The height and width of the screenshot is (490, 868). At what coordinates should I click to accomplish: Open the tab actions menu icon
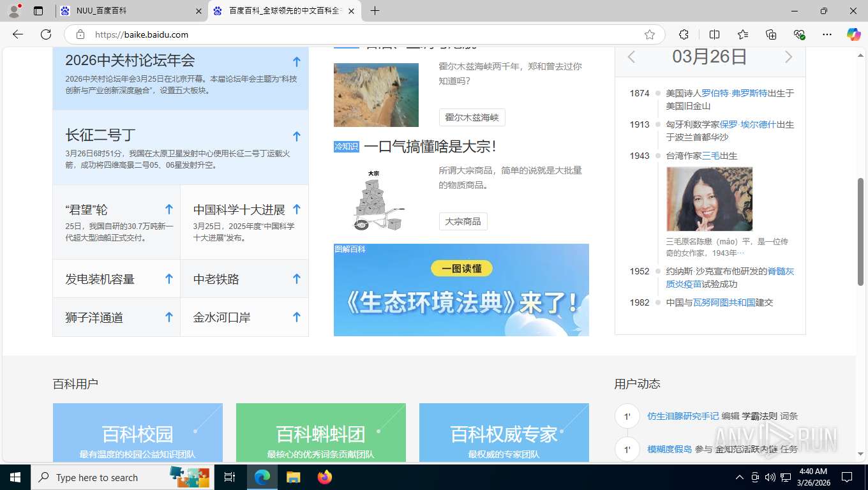click(x=38, y=11)
